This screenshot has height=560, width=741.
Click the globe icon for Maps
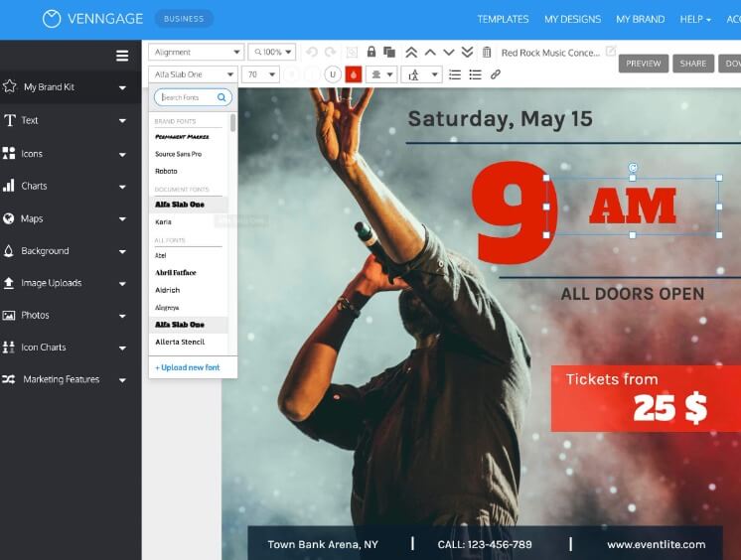(9, 218)
